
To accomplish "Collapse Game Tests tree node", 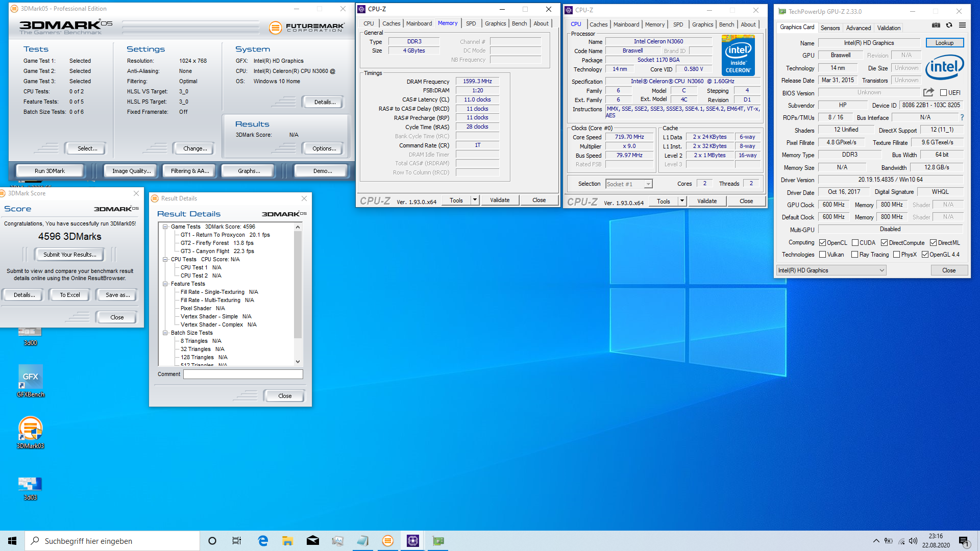I will pyautogui.click(x=165, y=227).
